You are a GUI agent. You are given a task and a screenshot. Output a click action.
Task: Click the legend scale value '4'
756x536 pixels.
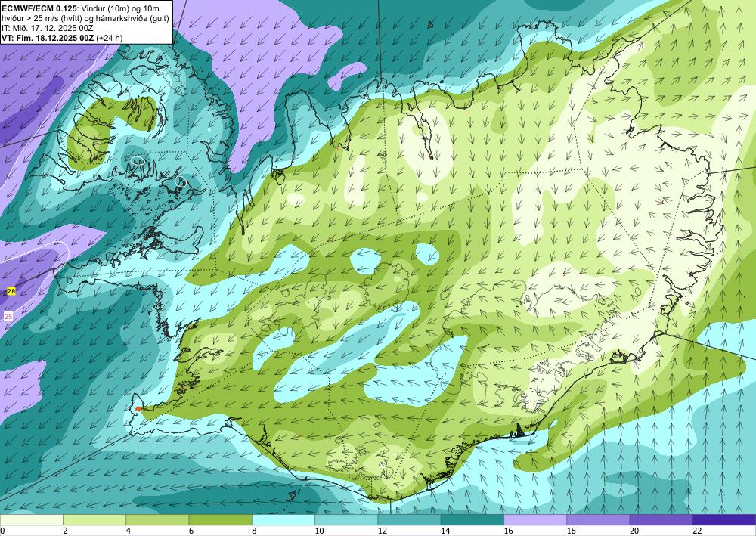click(129, 531)
